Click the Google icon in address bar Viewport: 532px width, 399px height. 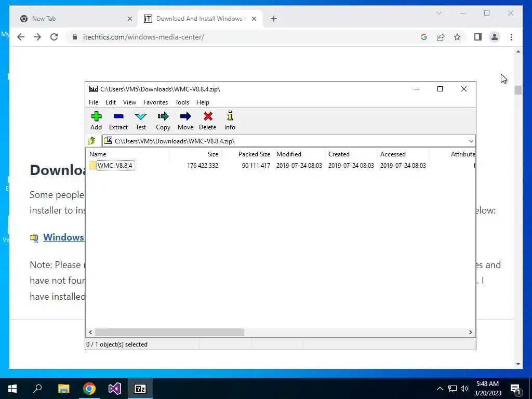click(x=424, y=37)
